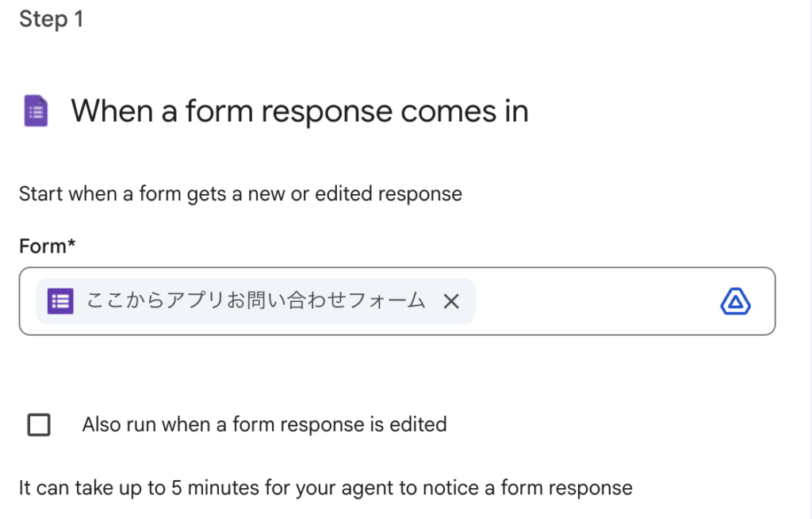Remove the ここからアプリお問い合わせフォーム chip with its X
The height and width of the screenshot is (519, 812).
(x=451, y=301)
